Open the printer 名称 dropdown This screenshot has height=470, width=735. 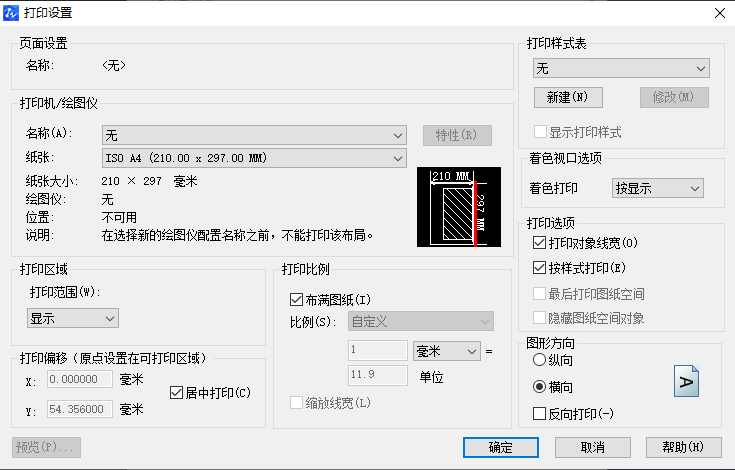pos(254,135)
